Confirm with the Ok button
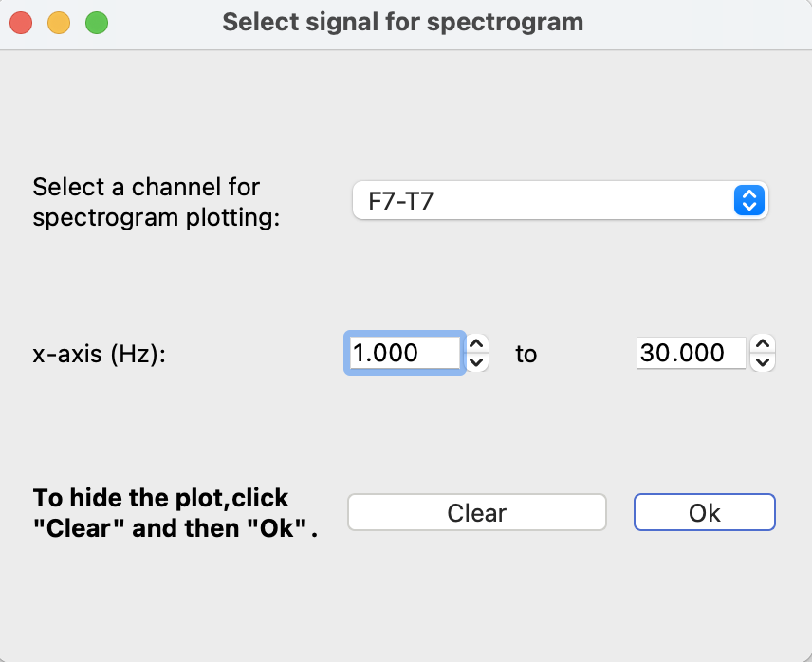 coord(704,513)
